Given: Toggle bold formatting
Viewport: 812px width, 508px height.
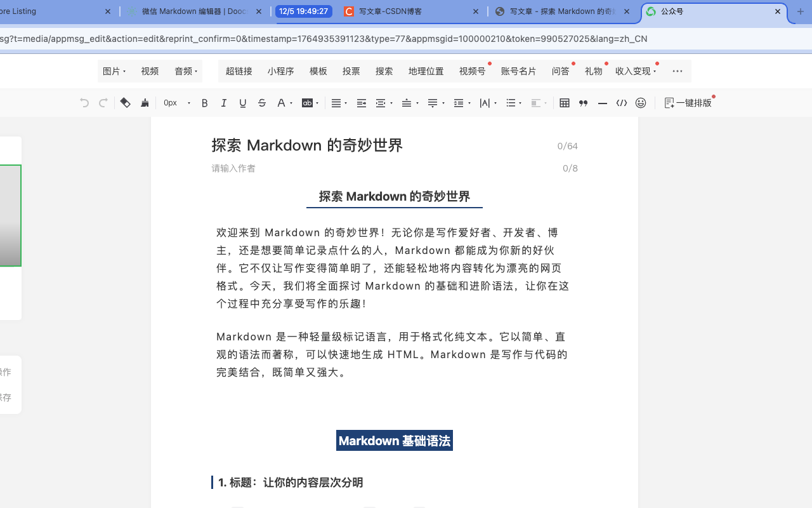Looking at the screenshot, I should point(204,102).
